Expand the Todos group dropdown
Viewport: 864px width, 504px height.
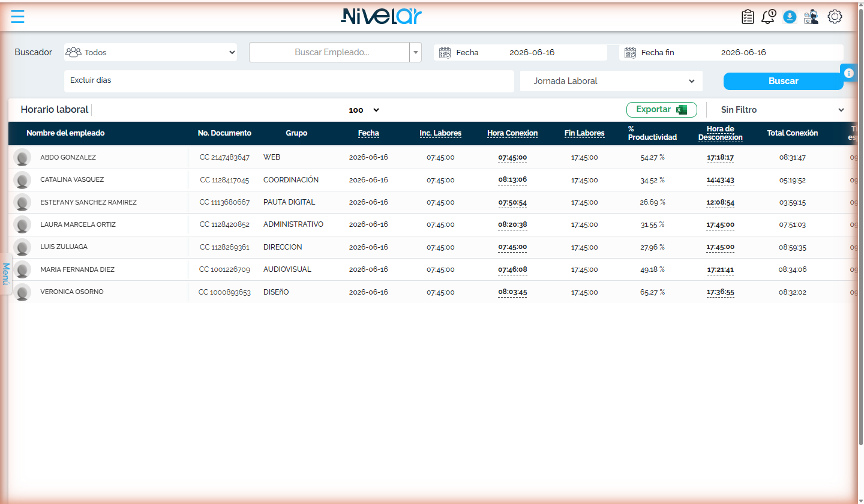[x=151, y=52]
